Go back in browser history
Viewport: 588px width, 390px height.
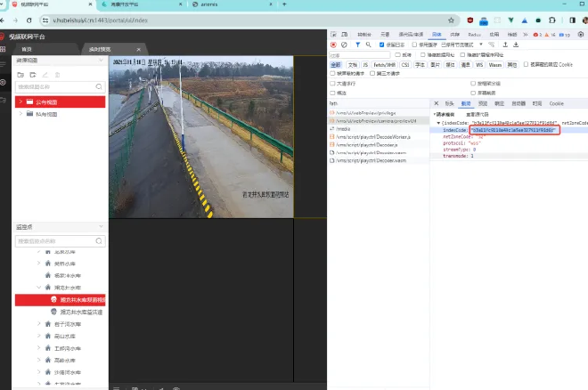3,20
